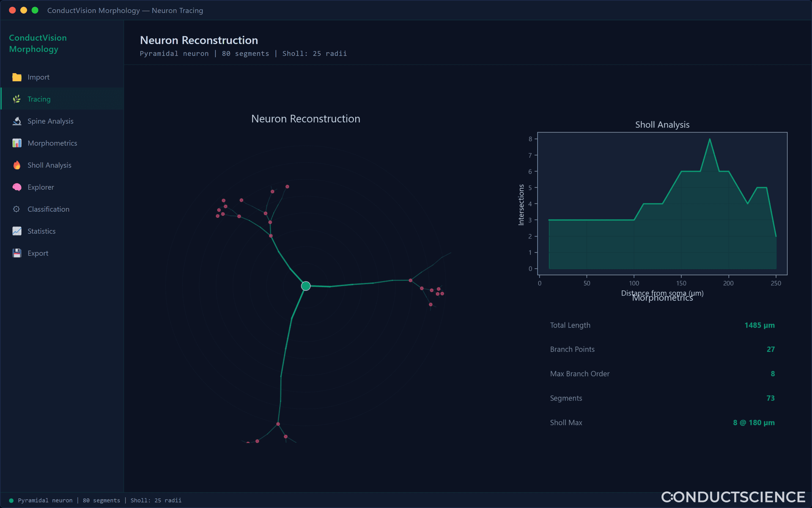Navigate to Classification
The width and height of the screenshot is (812, 508).
(x=62, y=209)
